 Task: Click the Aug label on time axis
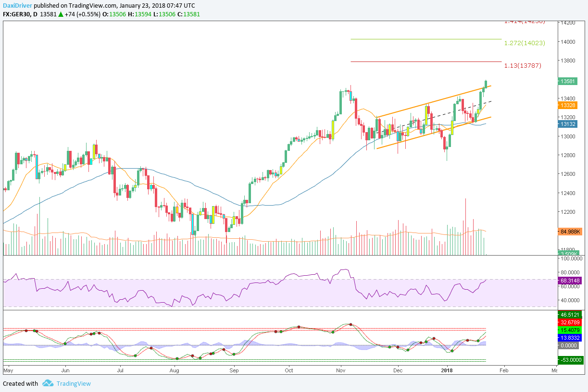pyautogui.click(x=175, y=370)
